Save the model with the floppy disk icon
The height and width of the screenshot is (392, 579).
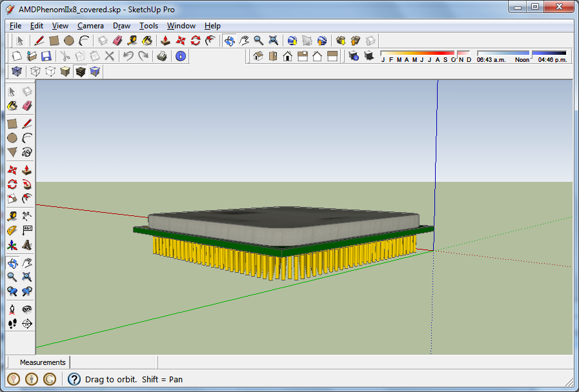pyautogui.click(x=46, y=56)
